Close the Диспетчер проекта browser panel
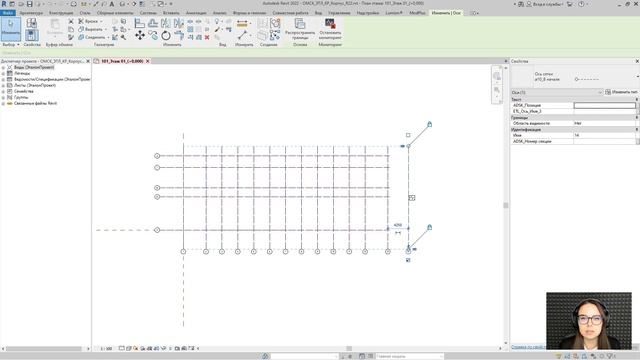Viewport: 640px width, 360px height. [88, 61]
